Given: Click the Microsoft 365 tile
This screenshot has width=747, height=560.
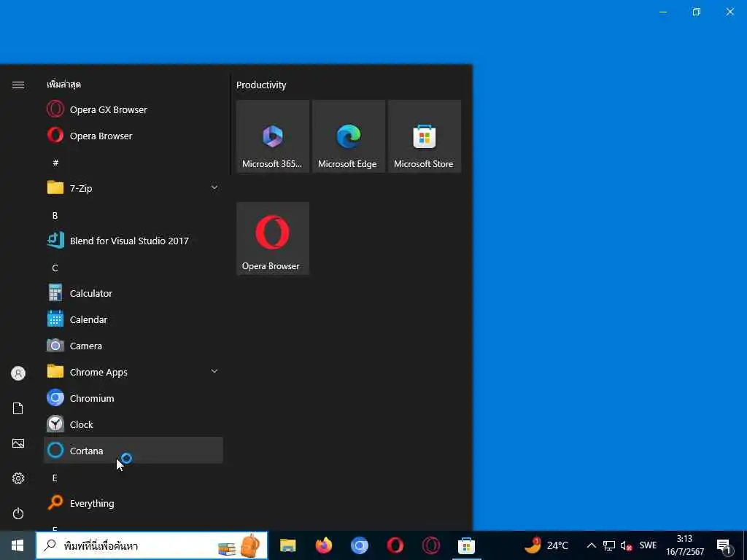Looking at the screenshot, I should tap(273, 136).
